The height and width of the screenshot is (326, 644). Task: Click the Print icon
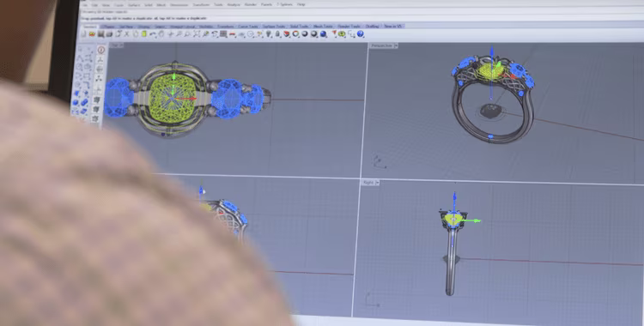click(109, 34)
